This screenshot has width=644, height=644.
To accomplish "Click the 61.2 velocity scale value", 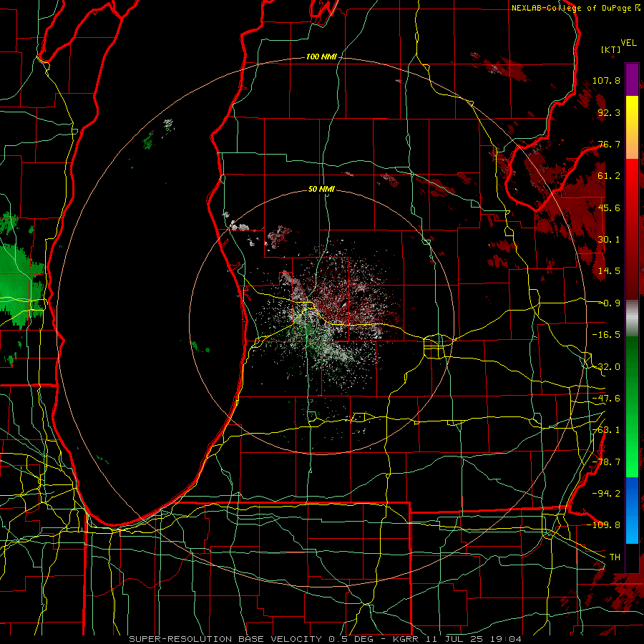I will point(609,176).
